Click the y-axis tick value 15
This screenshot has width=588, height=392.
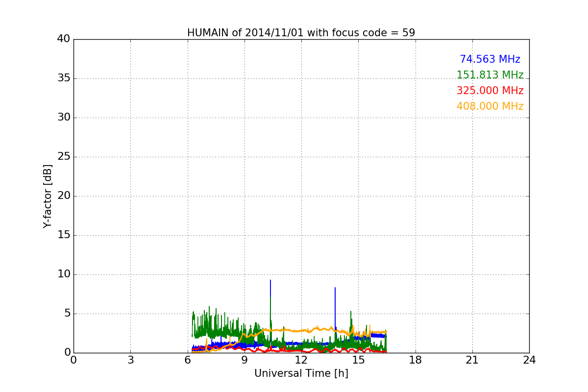tap(63, 235)
